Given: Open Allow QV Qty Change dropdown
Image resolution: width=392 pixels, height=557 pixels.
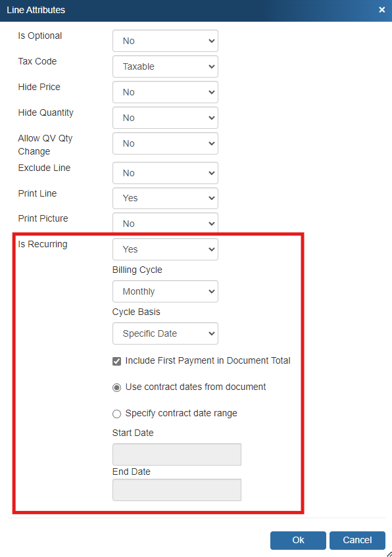Looking at the screenshot, I should click(165, 143).
